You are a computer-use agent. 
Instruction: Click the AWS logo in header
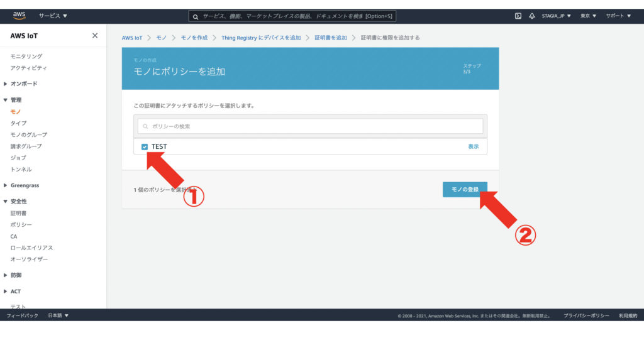click(19, 16)
